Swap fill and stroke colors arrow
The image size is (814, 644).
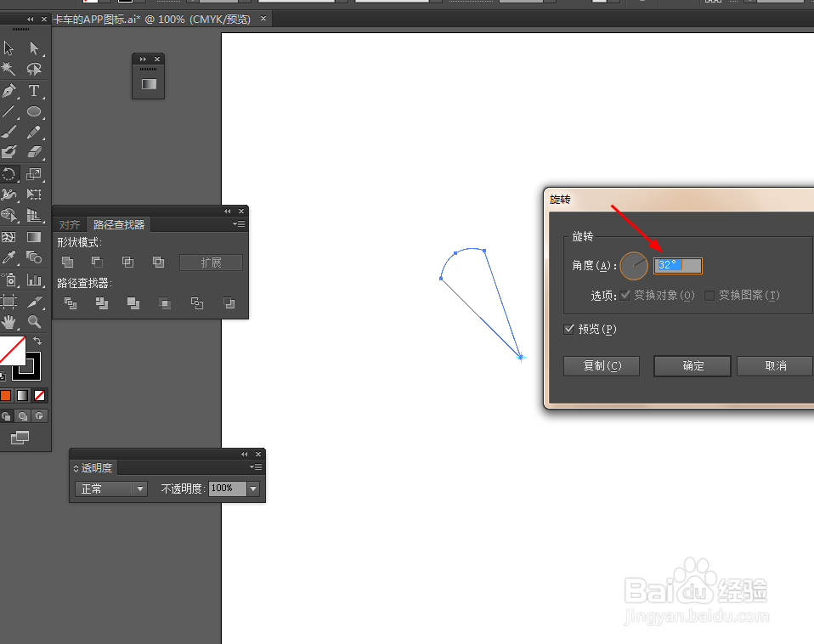pyautogui.click(x=37, y=341)
